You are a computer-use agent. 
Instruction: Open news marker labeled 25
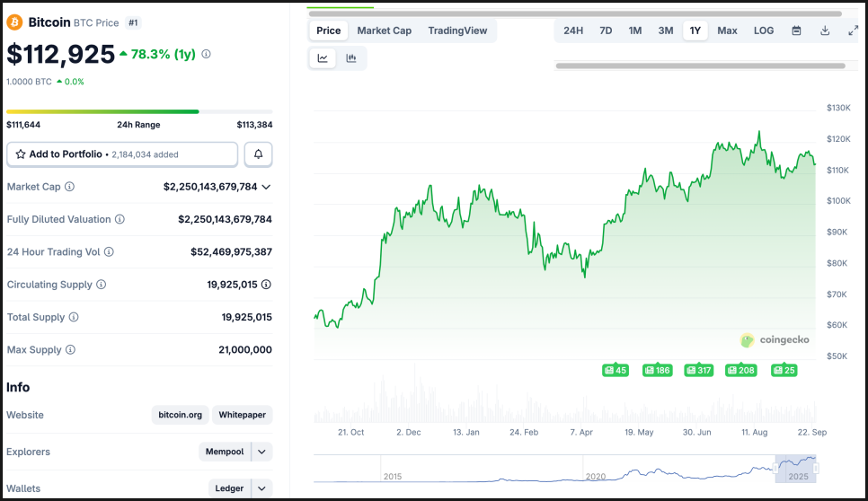coord(784,371)
